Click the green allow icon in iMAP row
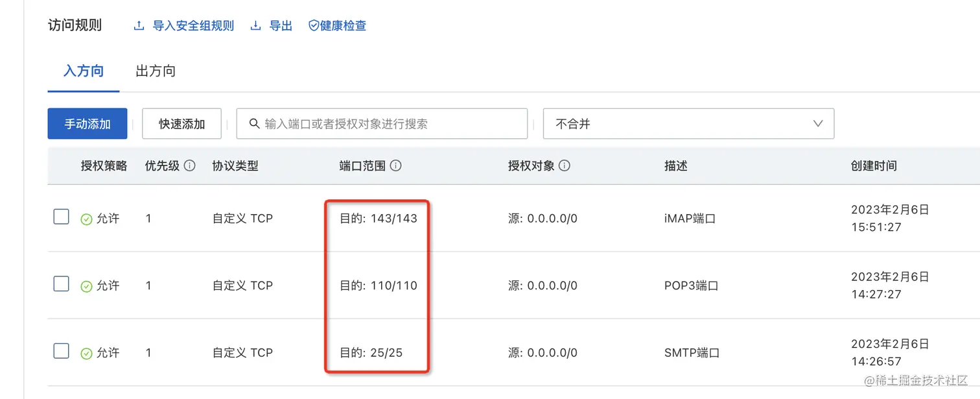980x399 pixels. [86, 219]
